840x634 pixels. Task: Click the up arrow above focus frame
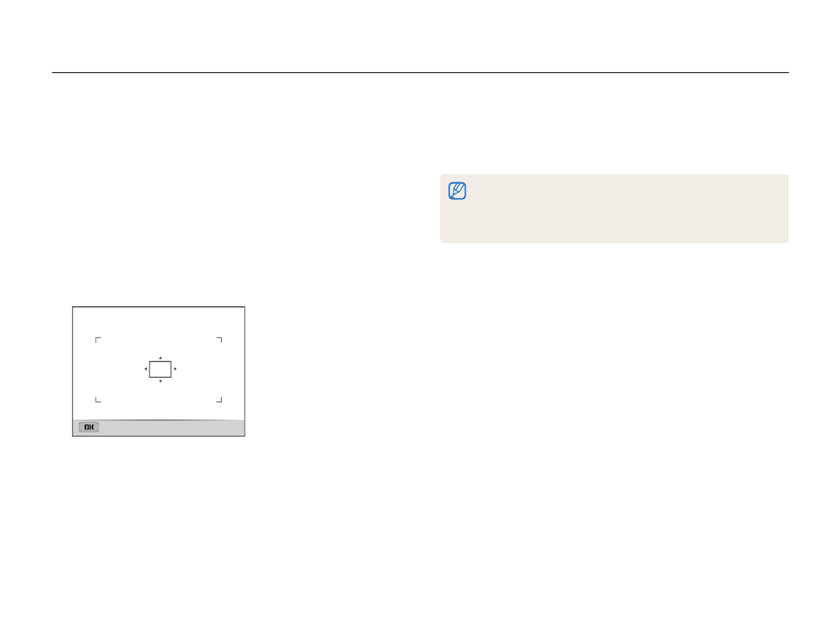click(160, 358)
